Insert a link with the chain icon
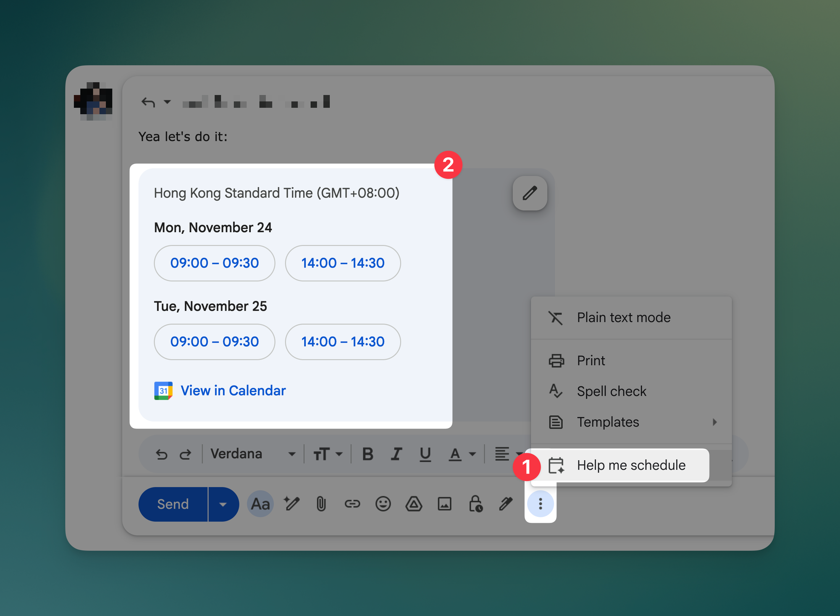840x616 pixels. click(352, 504)
